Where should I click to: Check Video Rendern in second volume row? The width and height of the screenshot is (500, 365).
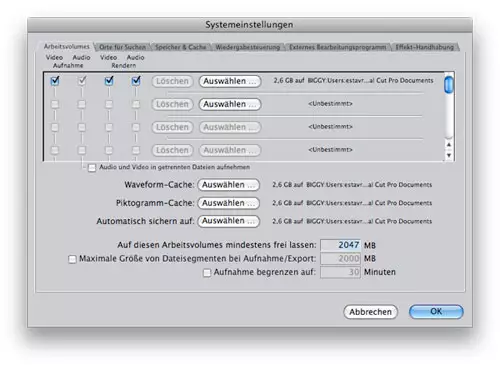(x=109, y=104)
